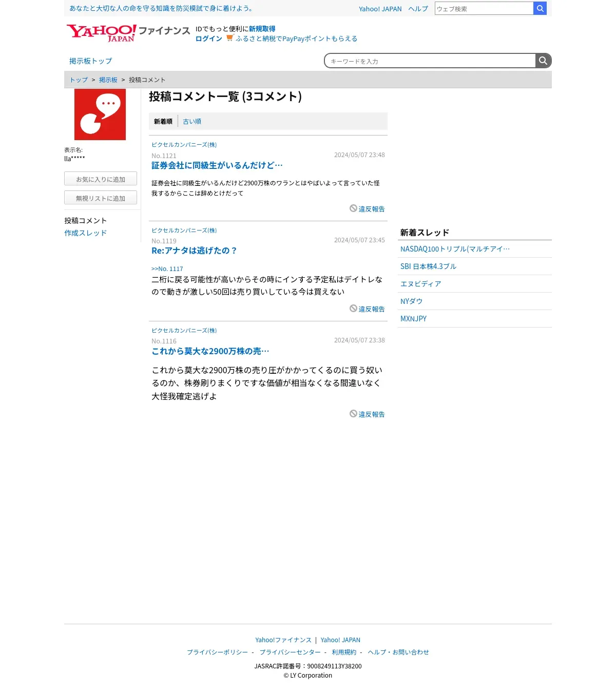The height and width of the screenshot is (692, 616).
Task: Click the report icon for post No.1116
Action: coord(353,413)
